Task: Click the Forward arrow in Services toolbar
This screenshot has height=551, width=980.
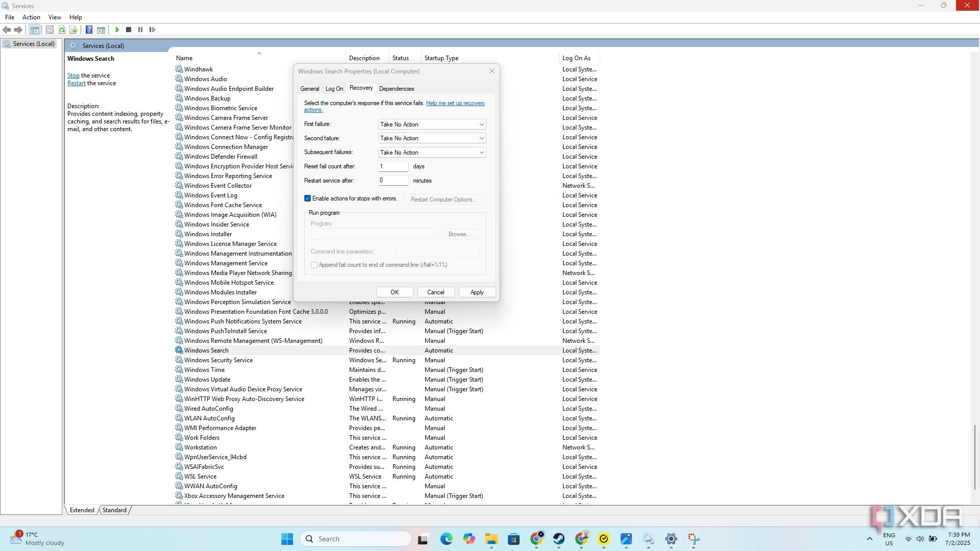Action: 18,30
